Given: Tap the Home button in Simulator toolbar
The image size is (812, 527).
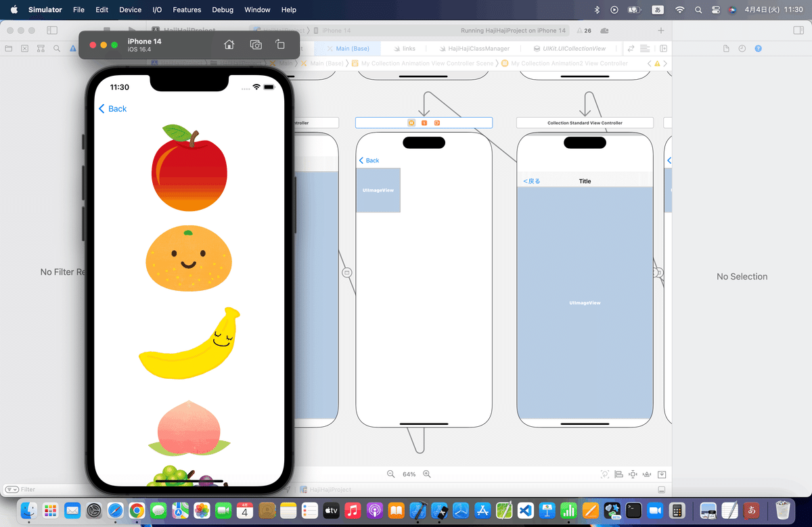Looking at the screenshot, I should [229, 45].
